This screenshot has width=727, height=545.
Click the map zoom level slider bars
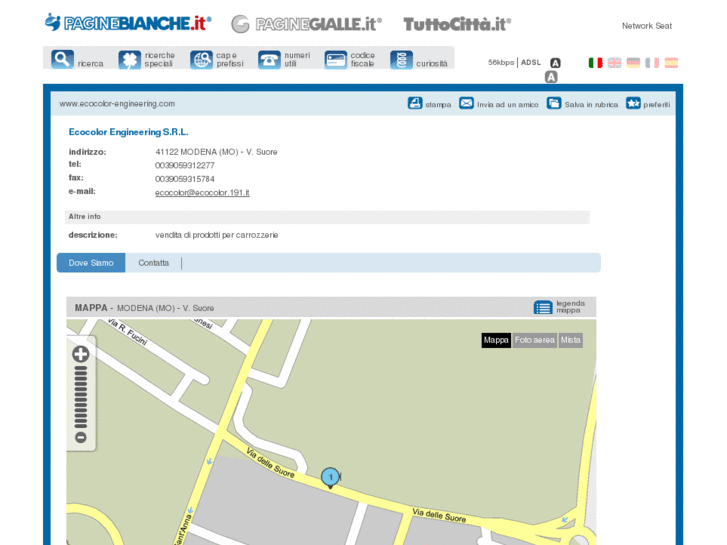coord(81,397)
